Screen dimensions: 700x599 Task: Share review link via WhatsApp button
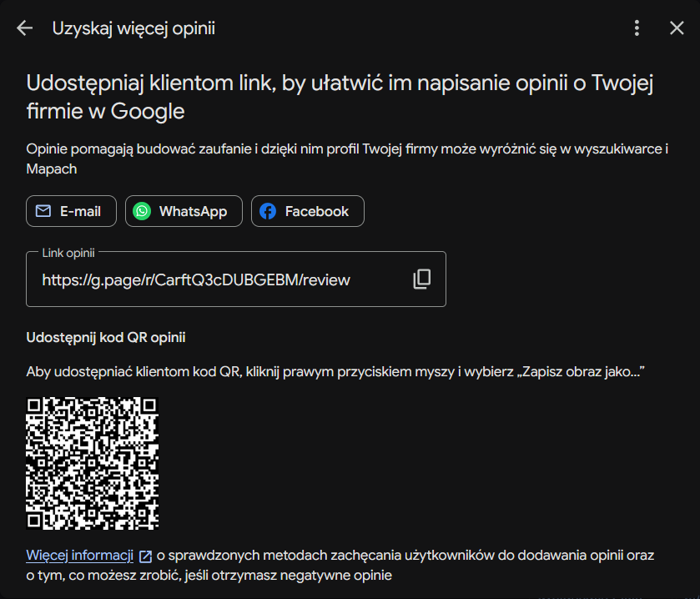click(184, 211)
